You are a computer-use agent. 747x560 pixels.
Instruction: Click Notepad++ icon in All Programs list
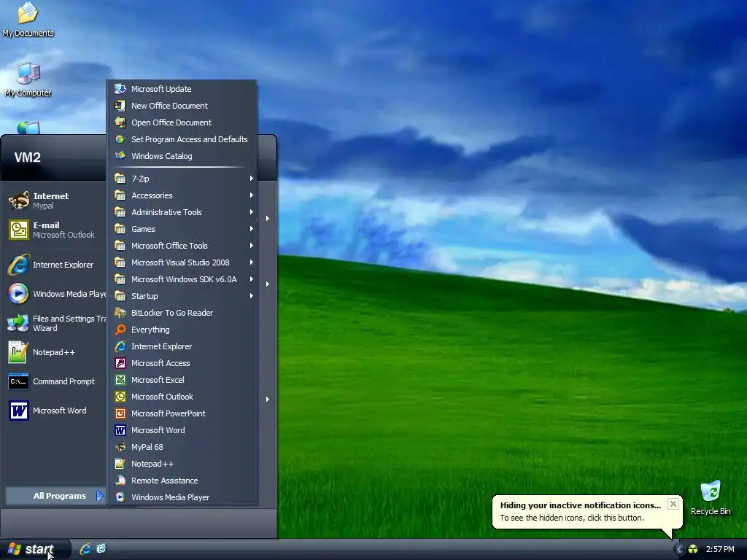(x=120, y=464)
